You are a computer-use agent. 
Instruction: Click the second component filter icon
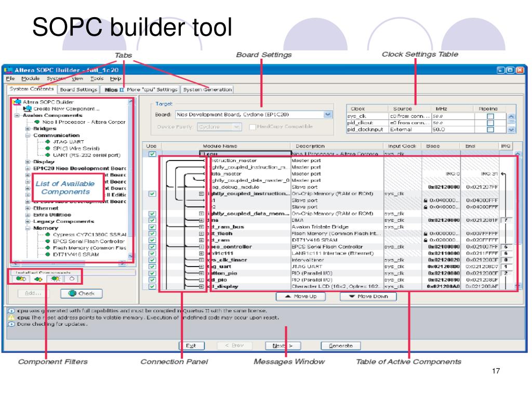pos(38,279)
